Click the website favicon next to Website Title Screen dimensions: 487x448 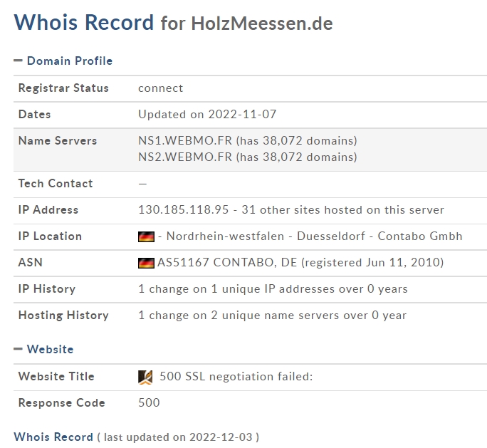click(x=145, y=377)
